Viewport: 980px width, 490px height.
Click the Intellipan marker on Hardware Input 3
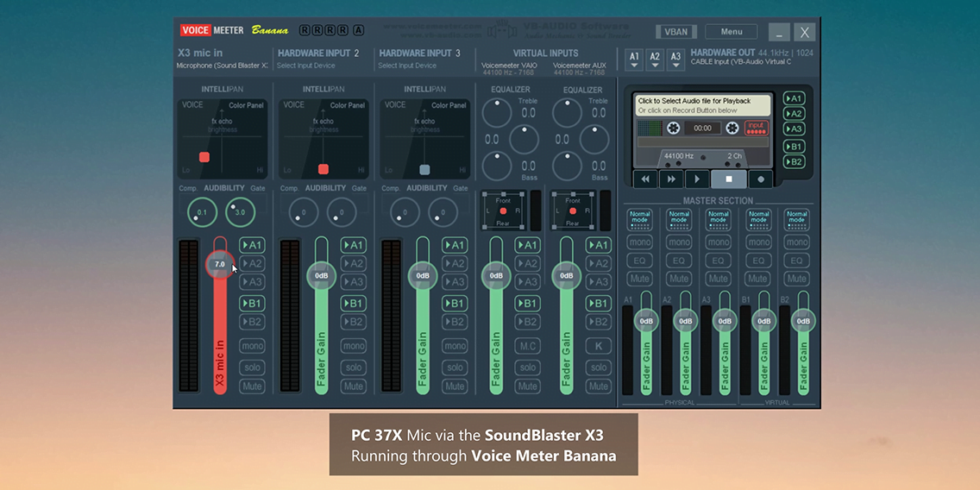424,169
